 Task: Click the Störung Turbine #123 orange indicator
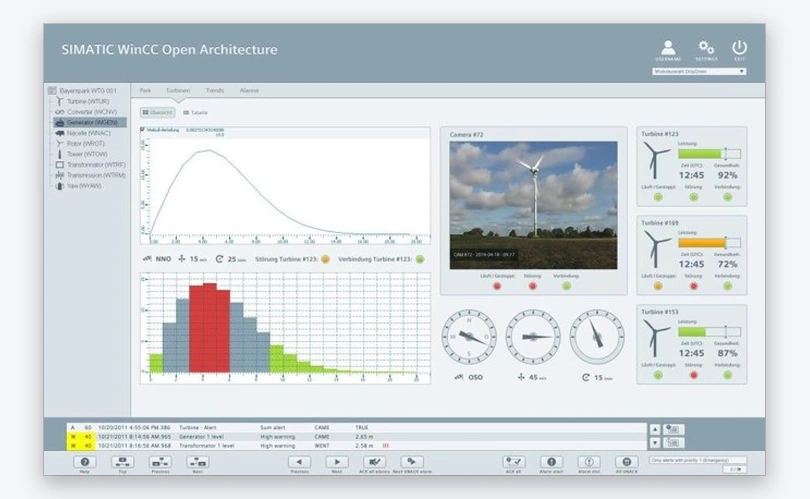(325, 259)
